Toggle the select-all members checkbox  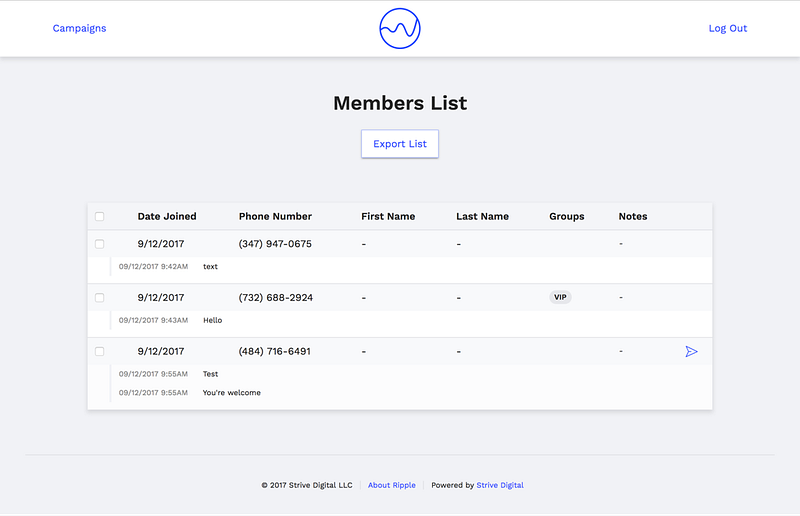pos(99,216)
